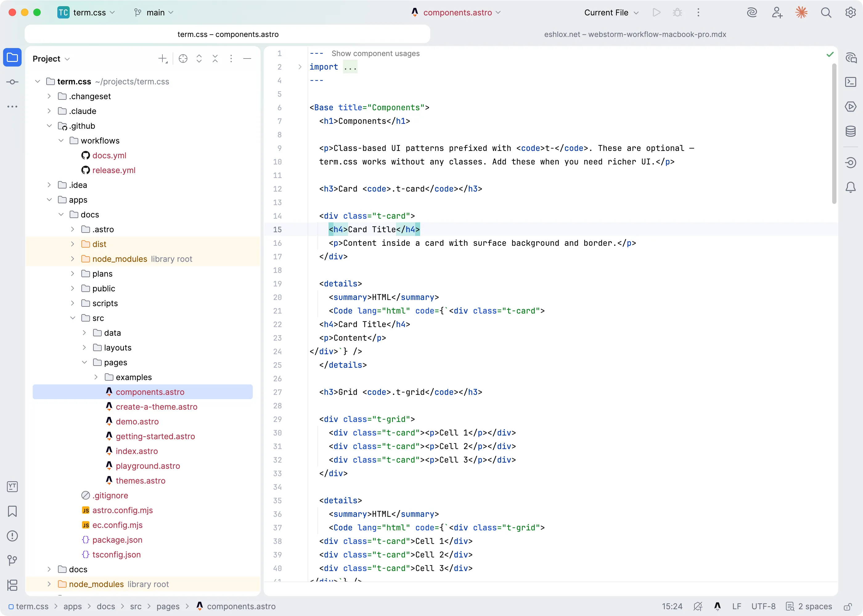
Task: Open the Commit tool window
Action: (13, 82)
